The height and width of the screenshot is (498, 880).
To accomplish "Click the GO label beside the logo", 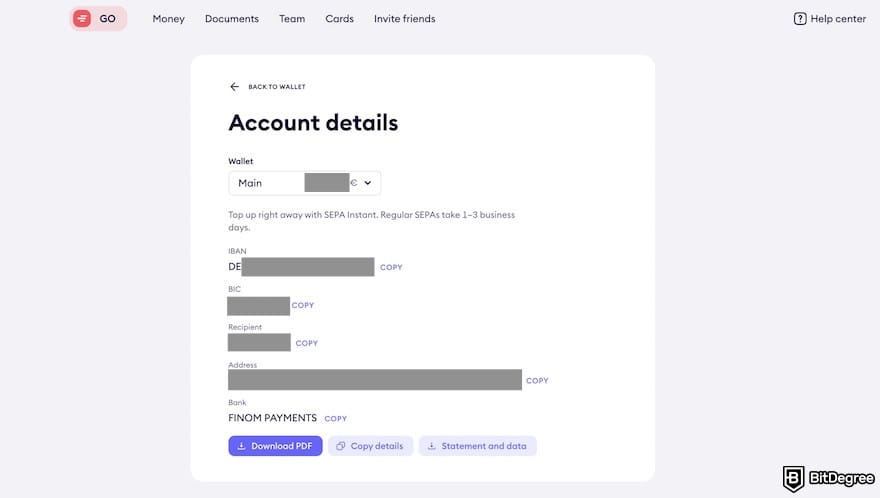I will (107, 19).
